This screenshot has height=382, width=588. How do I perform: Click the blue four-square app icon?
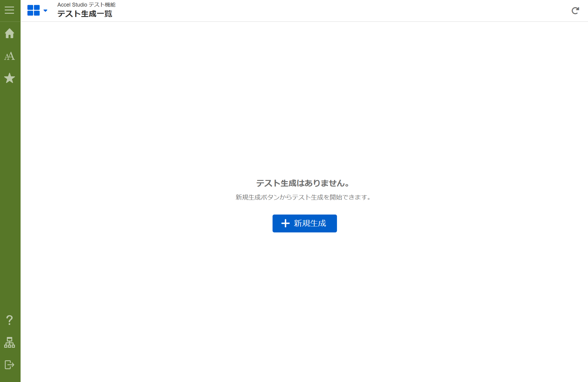point(33,10)
